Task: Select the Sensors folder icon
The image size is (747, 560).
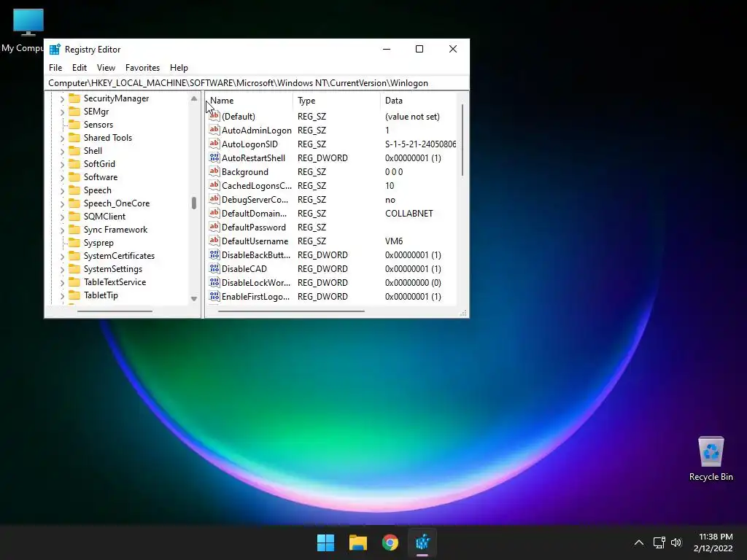Action: point(74,124)
